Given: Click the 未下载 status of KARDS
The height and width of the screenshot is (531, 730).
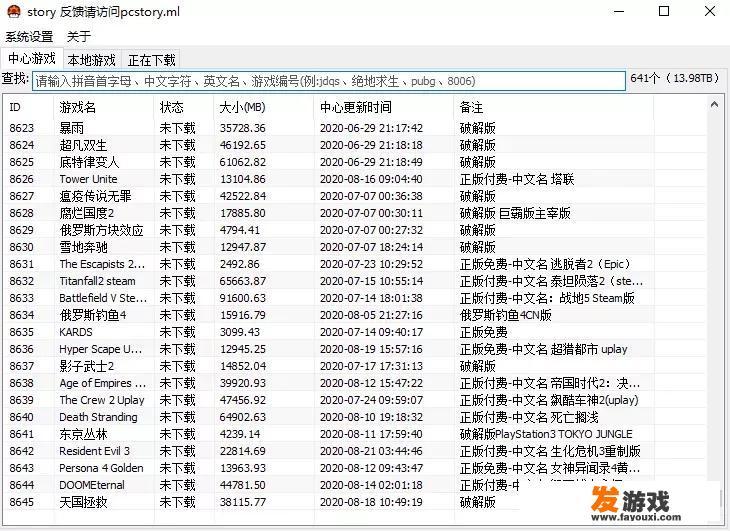Looking at the screenshot, I should [x=177, y=332].
